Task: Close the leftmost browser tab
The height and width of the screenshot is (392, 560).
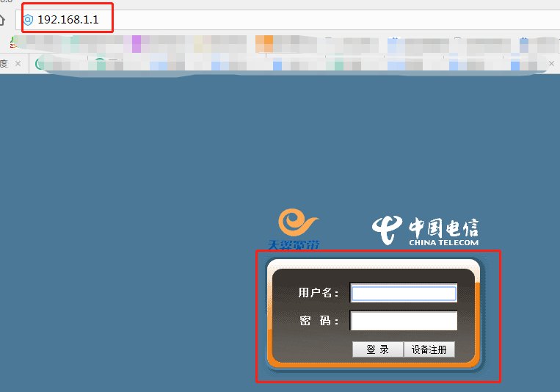Action: [x=18, y=64]
